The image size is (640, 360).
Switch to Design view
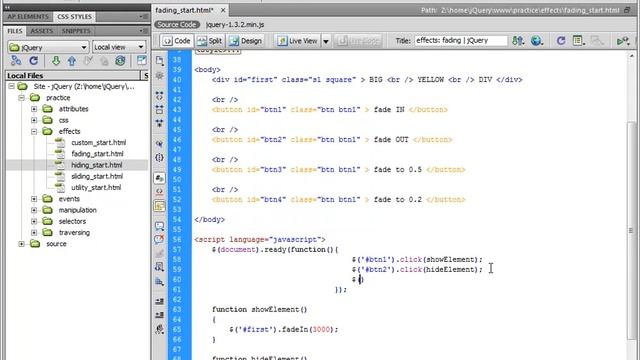245,41
